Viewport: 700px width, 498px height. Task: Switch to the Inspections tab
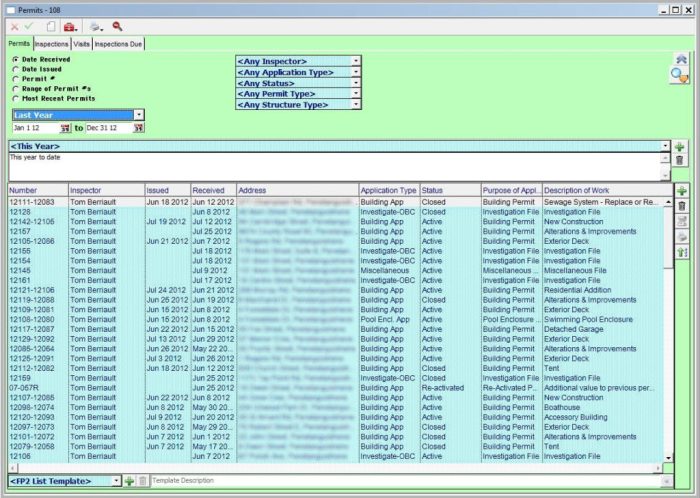pyautogui.click(x=52, y=44)
